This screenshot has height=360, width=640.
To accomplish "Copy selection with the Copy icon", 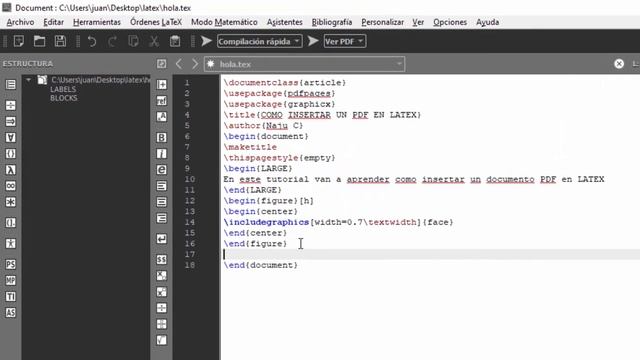I will coord(133,41).
